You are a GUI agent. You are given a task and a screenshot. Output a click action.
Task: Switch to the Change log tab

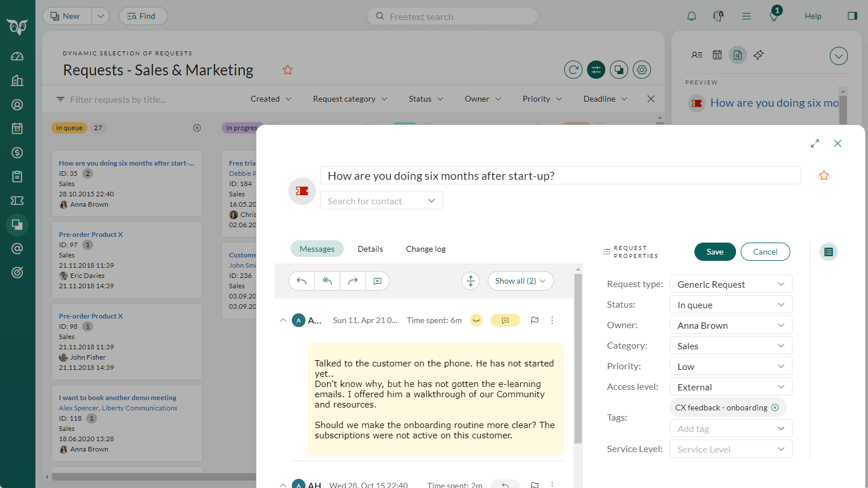tap(425, 248)
